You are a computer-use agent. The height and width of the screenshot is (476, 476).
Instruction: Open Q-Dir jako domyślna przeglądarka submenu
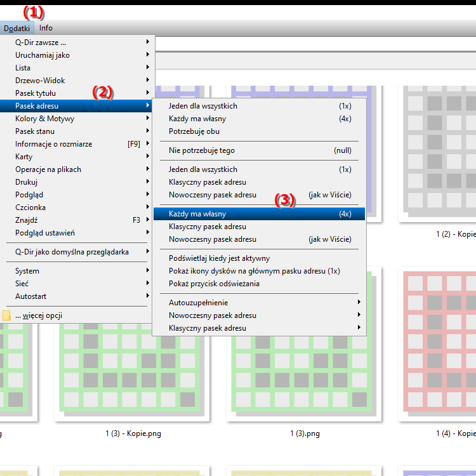tap(77, 252)
